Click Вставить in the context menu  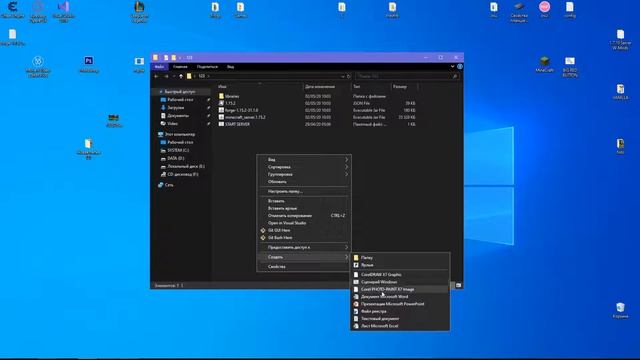click(304, 201)
